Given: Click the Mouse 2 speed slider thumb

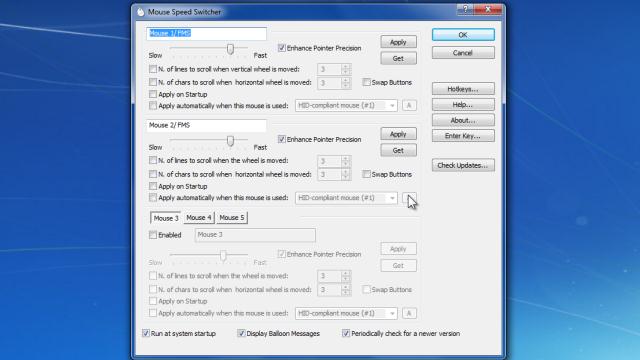Looking at the screenshot, I should point(230,141).
